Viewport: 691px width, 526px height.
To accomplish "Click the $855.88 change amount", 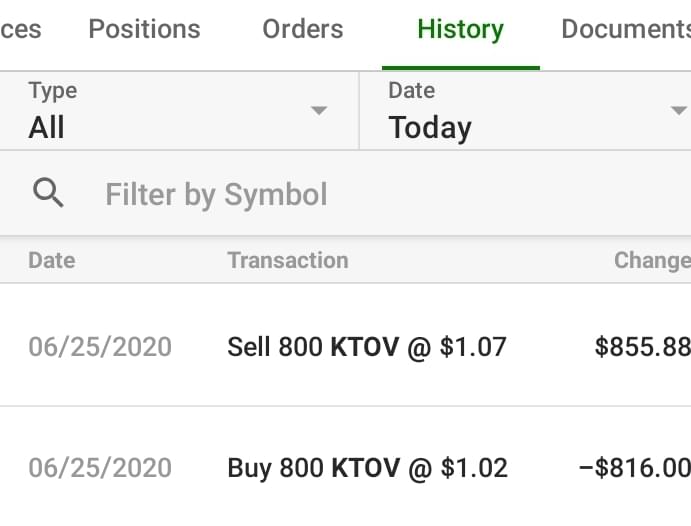I will coord(642,347).
